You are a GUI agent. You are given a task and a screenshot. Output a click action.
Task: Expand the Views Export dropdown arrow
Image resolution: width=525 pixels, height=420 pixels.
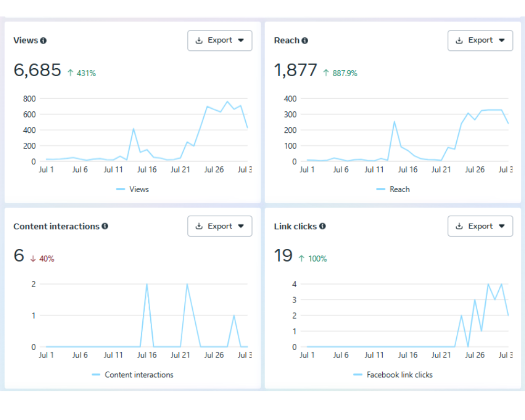pyautogui.click(x=241, y=40)
